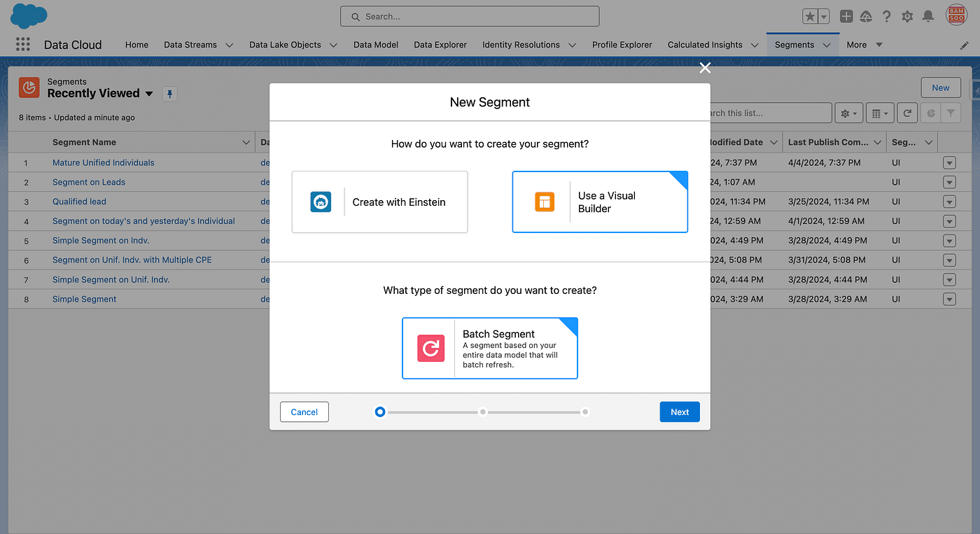Open the Segments tab dropdown chevron
980x534 pixels.
tap(827, 45)
